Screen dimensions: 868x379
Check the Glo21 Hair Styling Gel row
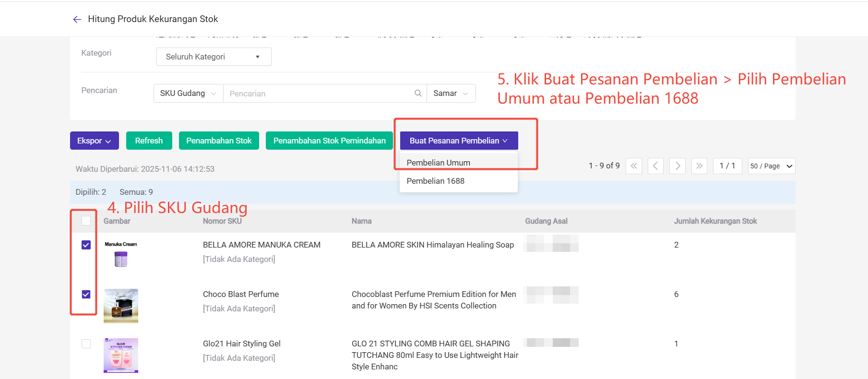[x=86, y=343]
